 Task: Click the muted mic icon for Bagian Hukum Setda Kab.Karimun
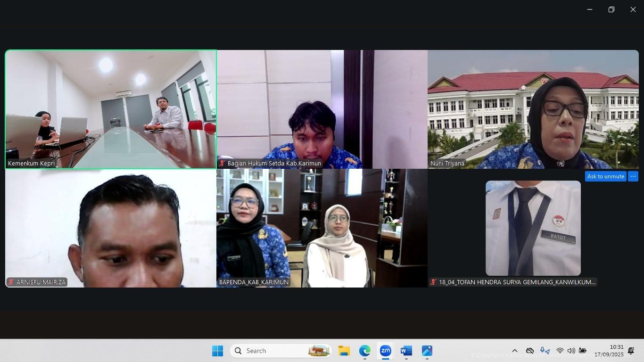click(222, 164)
